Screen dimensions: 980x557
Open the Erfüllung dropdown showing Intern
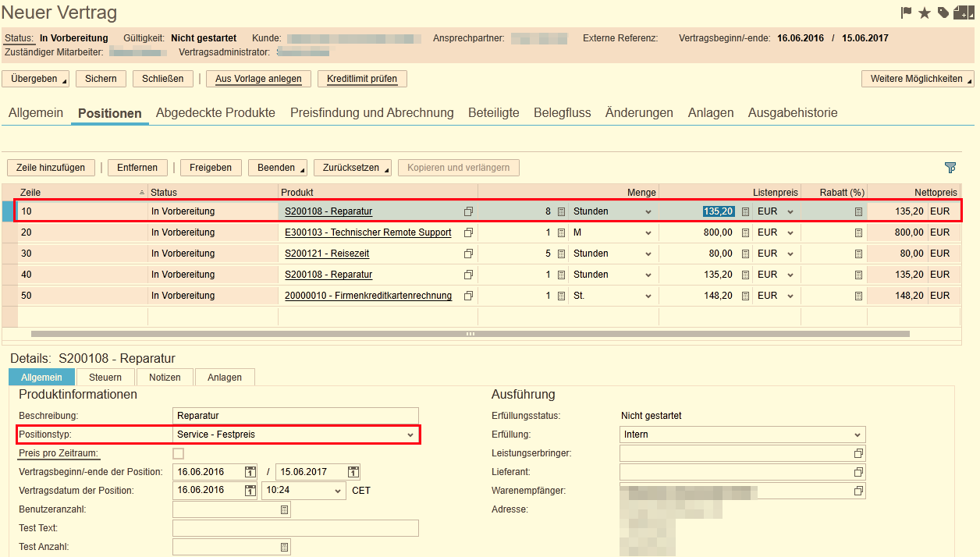click(x=742, y=435)
